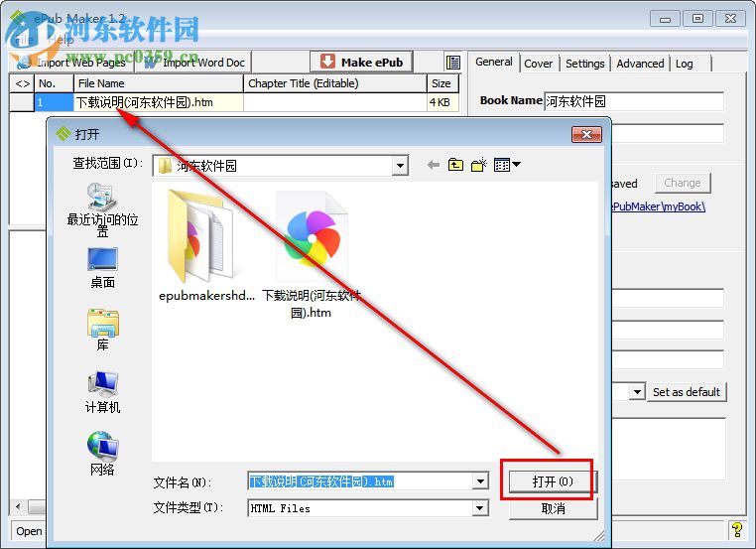The image size is (756, 549).
Task: Select row 1 number cell
Action: (x=54, y=102)
